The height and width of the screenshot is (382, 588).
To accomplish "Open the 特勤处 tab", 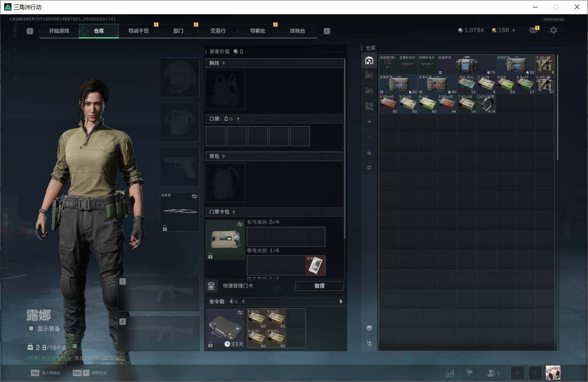I will click(x=258, y=31).
